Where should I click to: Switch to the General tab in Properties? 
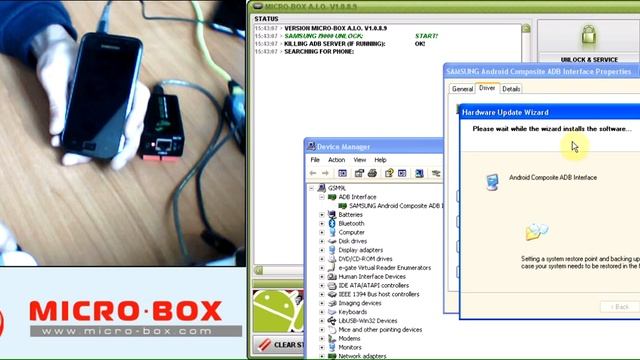[x=462, y=89]
